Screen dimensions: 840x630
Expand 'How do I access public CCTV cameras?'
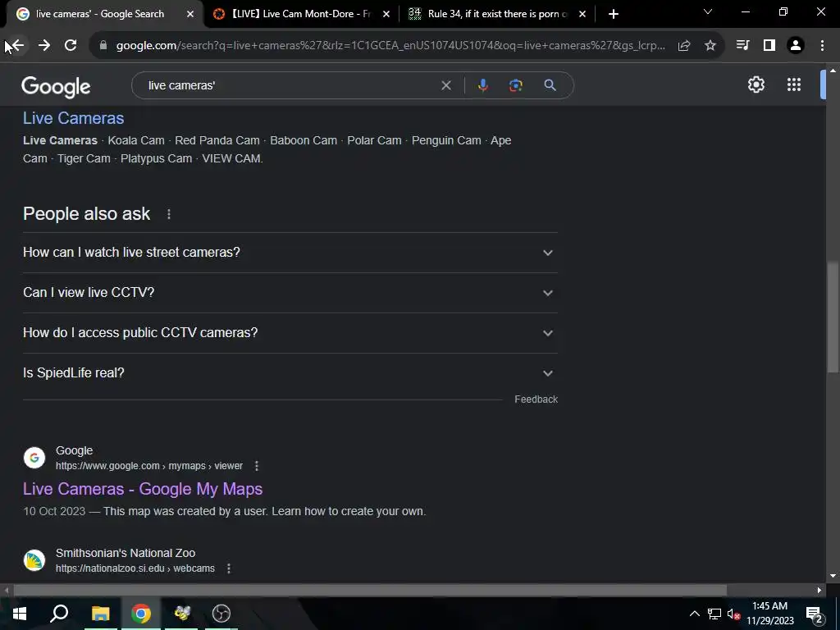pyautogui.click(x=290, y=333)
